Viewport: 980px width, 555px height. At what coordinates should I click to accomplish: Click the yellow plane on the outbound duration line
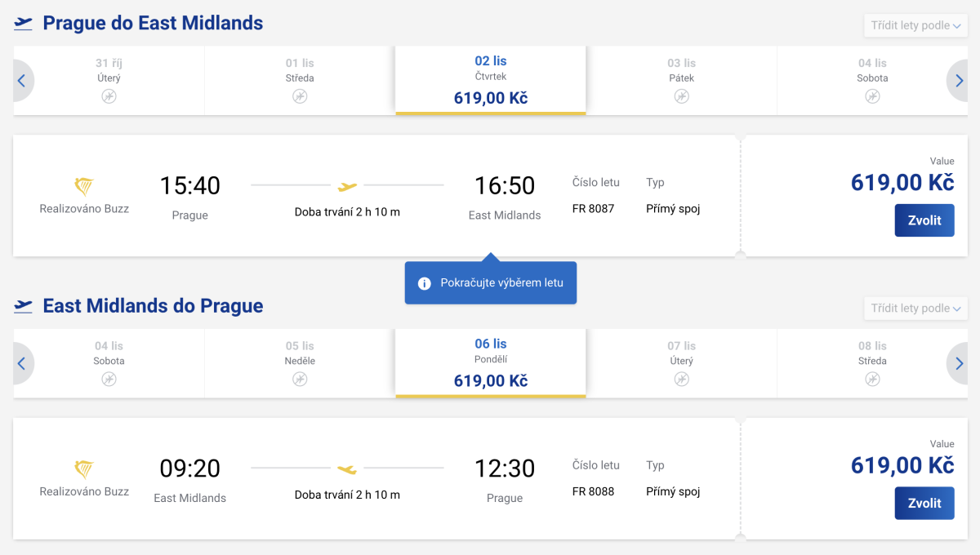(x=348, y=187)
